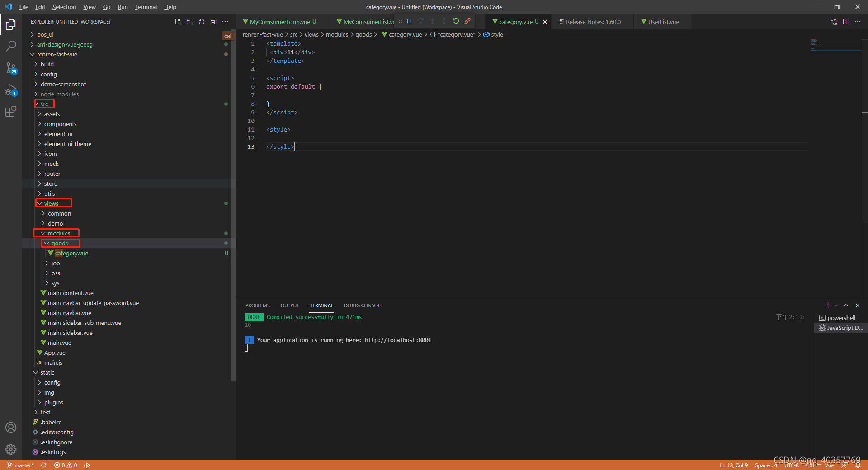
Task: Disconnect the debugger with the plug icon
Action: pos(467,21)
